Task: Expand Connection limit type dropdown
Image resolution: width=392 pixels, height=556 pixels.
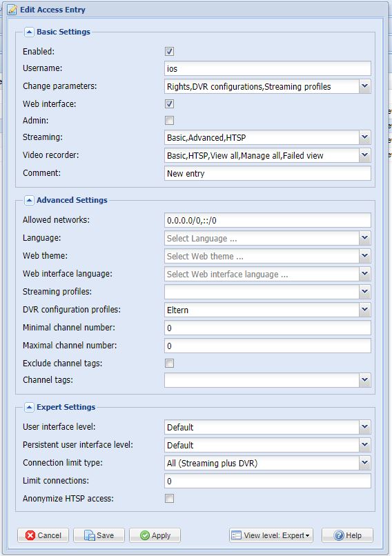Action: click(364, 463)
